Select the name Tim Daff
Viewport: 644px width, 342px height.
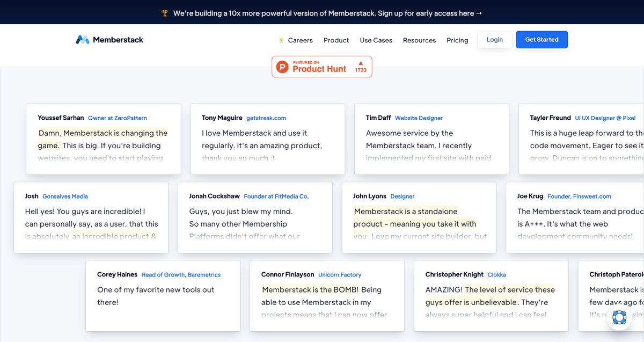point(378,118)
